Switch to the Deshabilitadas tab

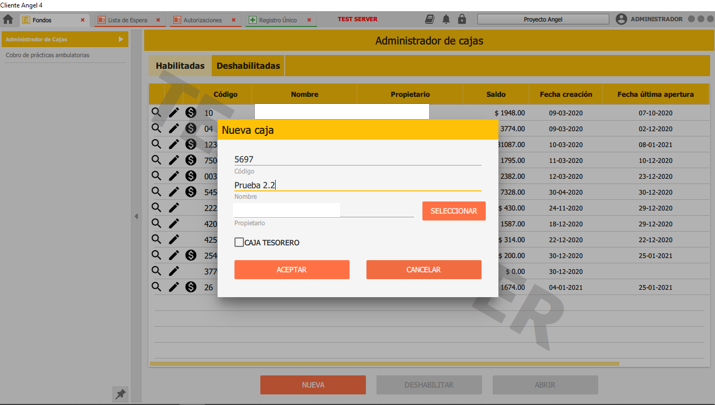(x=248, y=66)
